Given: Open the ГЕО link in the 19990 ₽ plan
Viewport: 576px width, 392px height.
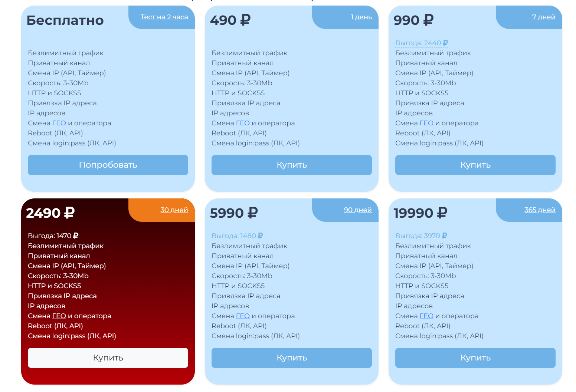Looking at the screenshot, I should pyautogui.click(x=426, y=316).
